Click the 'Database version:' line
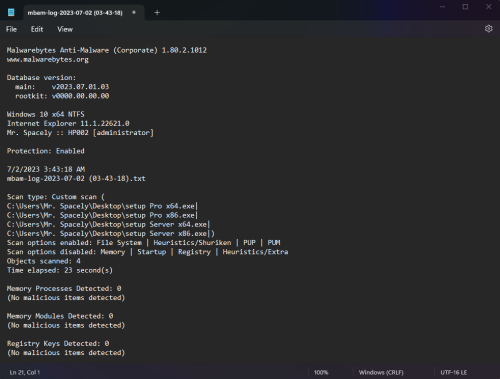This screenshot has height=379, width=500. [41, 78]
